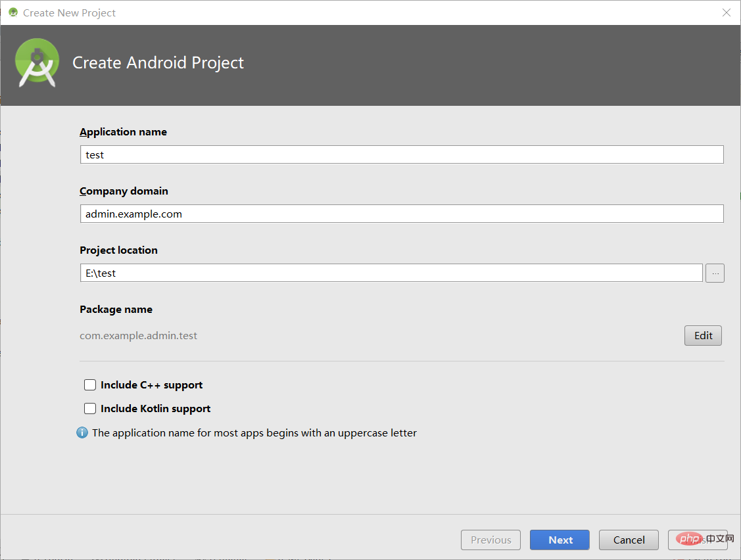The height and width of the screenshot is (560, 741).
Task: Close the Create New Project dialog
Action: click(x=726, y=12)
